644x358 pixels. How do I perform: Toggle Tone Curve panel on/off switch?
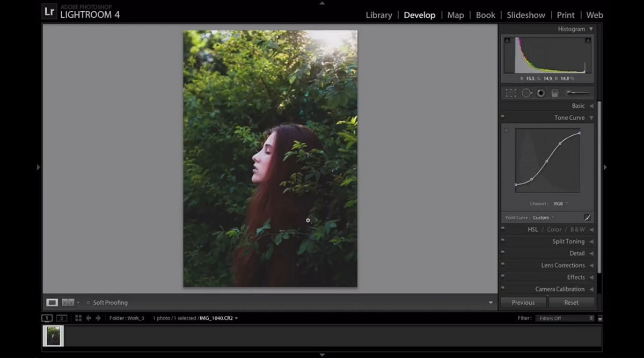503,116
